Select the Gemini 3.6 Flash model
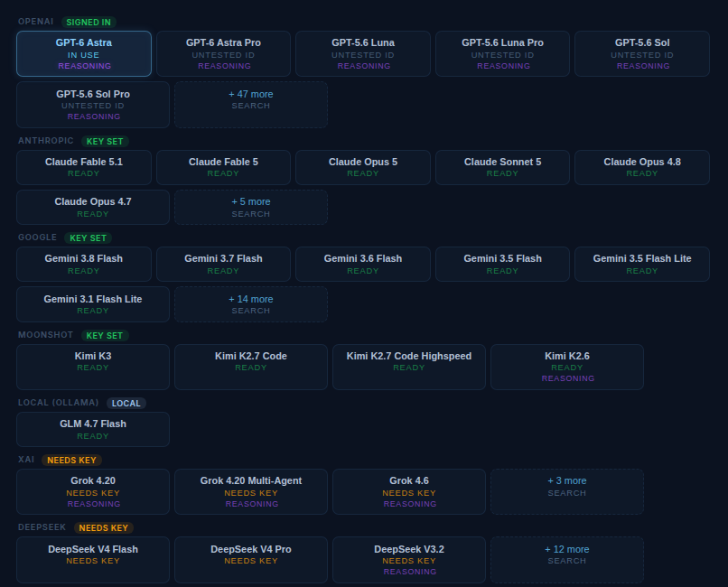This screenshot has width=728, height=587. pos(363,264)
